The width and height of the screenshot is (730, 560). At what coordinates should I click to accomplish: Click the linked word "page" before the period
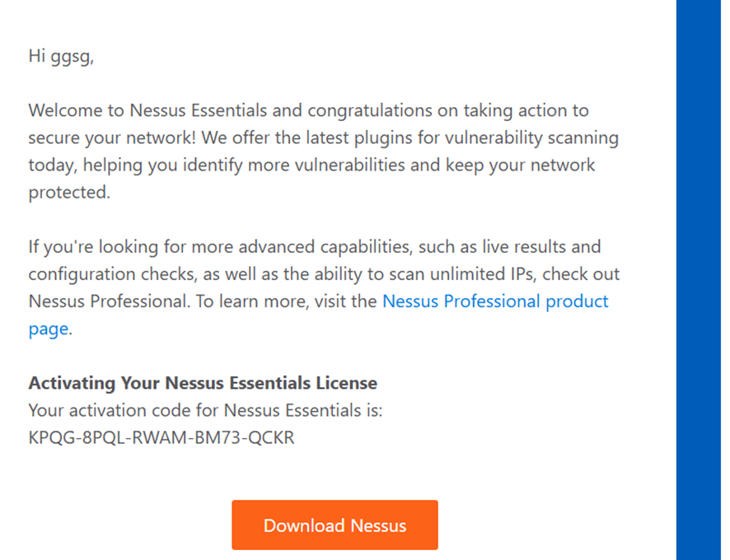tap(48, 329)
